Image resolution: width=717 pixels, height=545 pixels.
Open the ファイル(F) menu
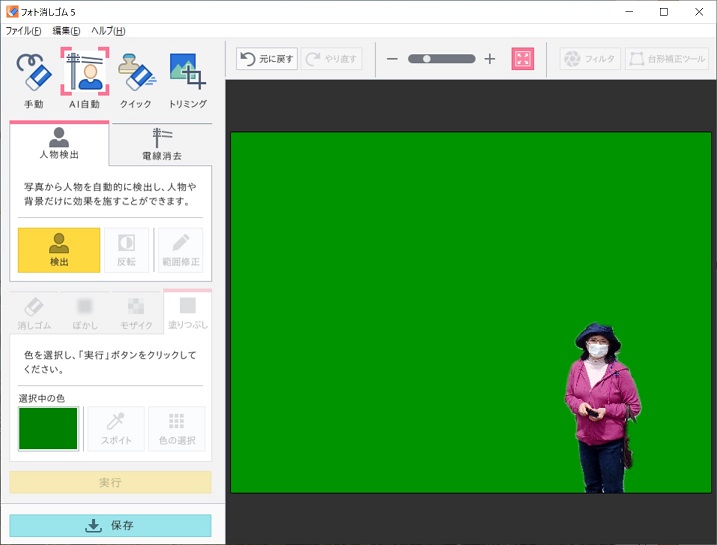click(x=23, y=31)
